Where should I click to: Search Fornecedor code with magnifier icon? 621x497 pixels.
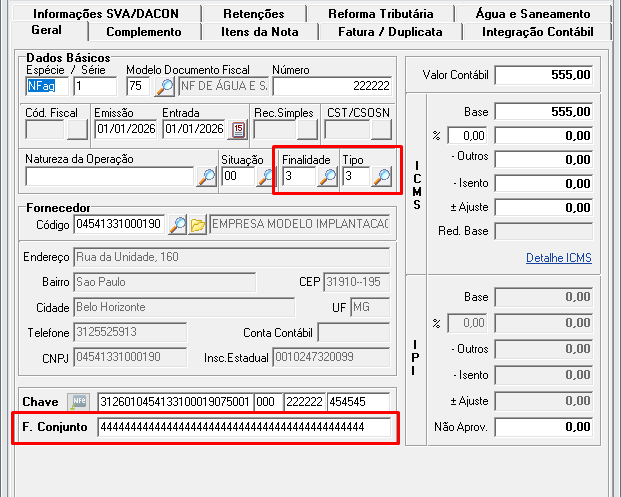[x=177, y=225]
